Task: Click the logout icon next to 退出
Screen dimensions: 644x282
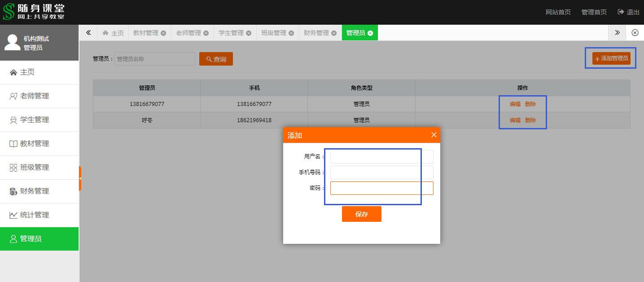Action: coord(621,12)
